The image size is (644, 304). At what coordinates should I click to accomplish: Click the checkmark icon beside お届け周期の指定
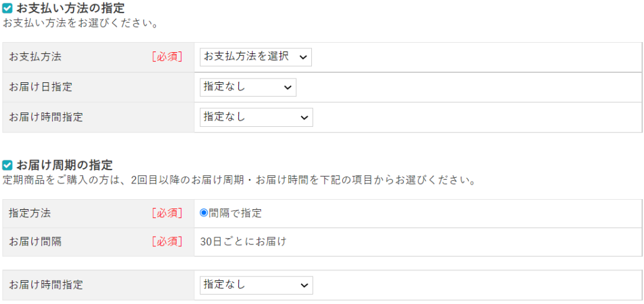8,165
